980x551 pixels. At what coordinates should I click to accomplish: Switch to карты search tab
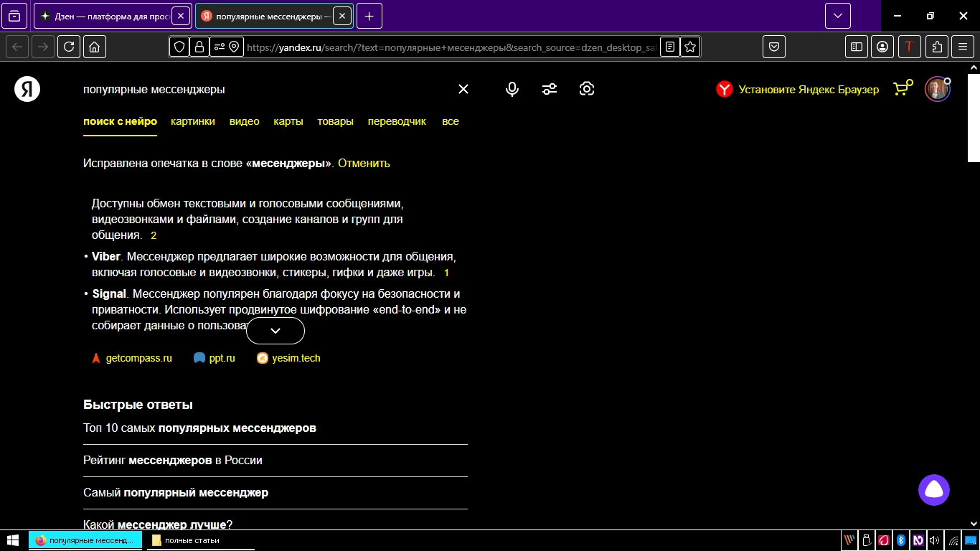click(x=288, y=121)
